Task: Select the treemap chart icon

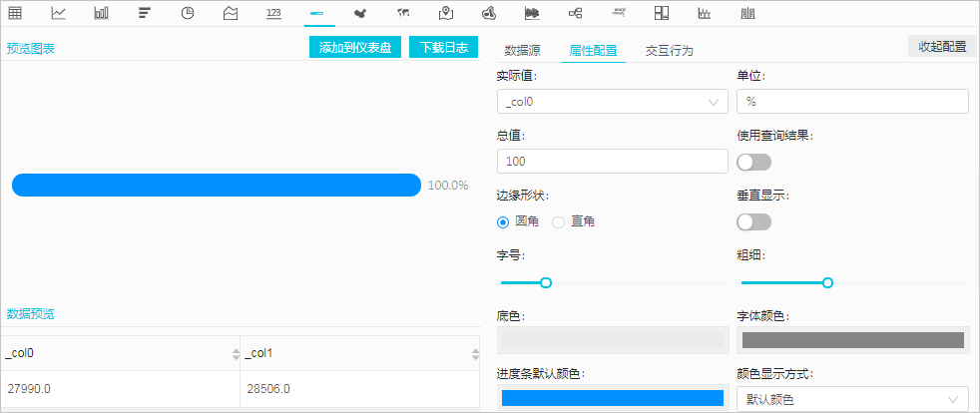Action: point(662,13)
